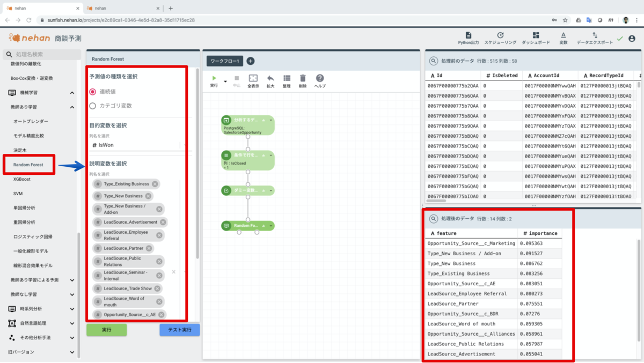Remove Opportunity_Source__c_AE chip
Viewport: 644px width, 363px height.
tap(161, 315)
